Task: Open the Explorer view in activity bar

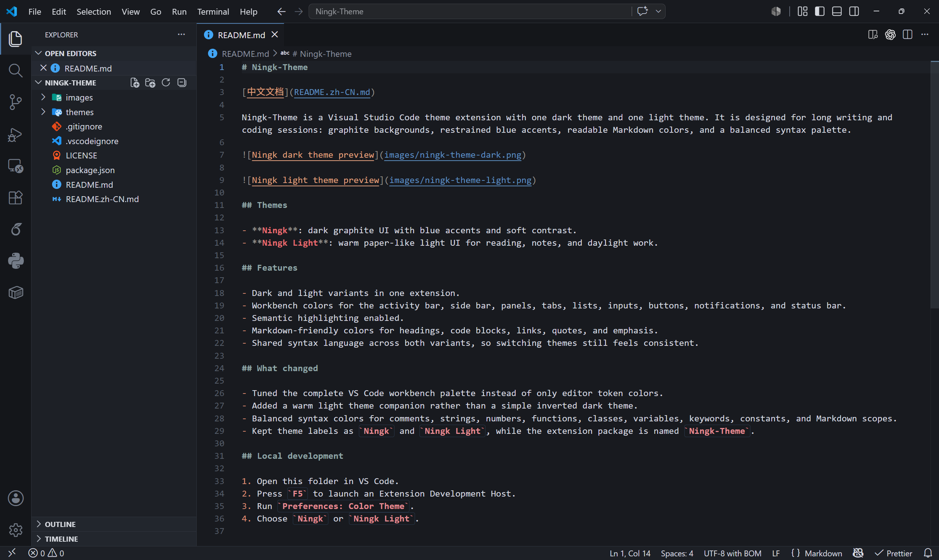Action: pyautogui.click(x=15, y=39)
